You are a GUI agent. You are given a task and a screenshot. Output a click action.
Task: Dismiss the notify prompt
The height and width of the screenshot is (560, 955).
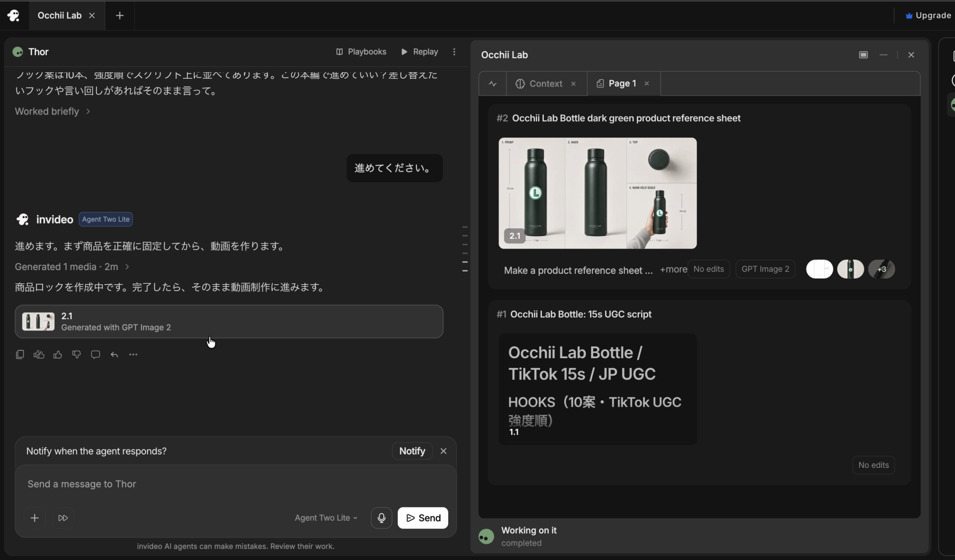[x=444, y=451]
